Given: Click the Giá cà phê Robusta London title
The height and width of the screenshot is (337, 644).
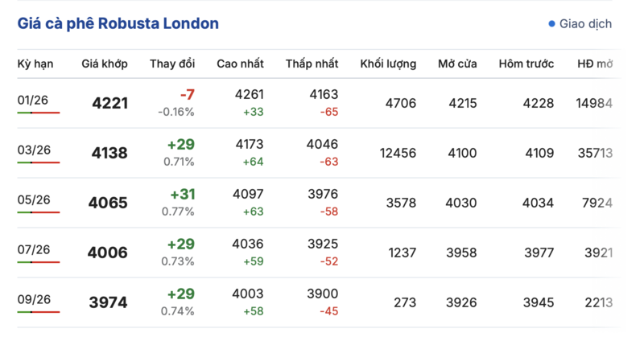Looking at the screenshot, I should tap(118, 23).
